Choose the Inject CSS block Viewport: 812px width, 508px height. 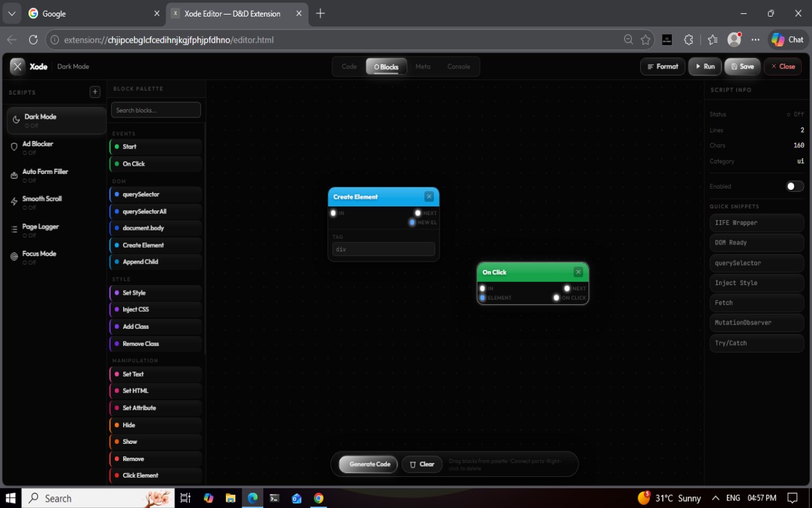click(155, 309)
